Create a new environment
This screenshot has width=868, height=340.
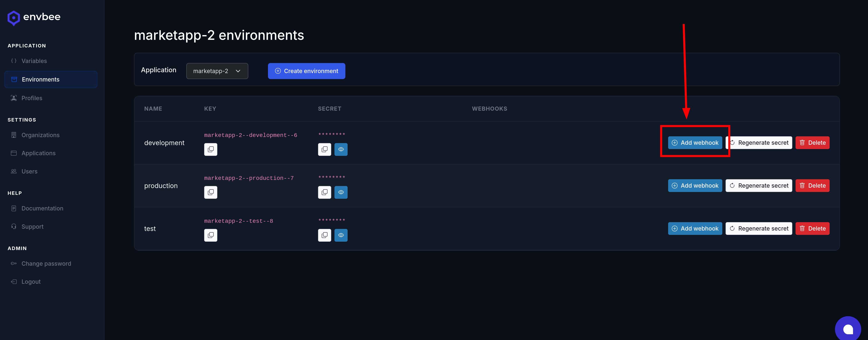point(306,71)
